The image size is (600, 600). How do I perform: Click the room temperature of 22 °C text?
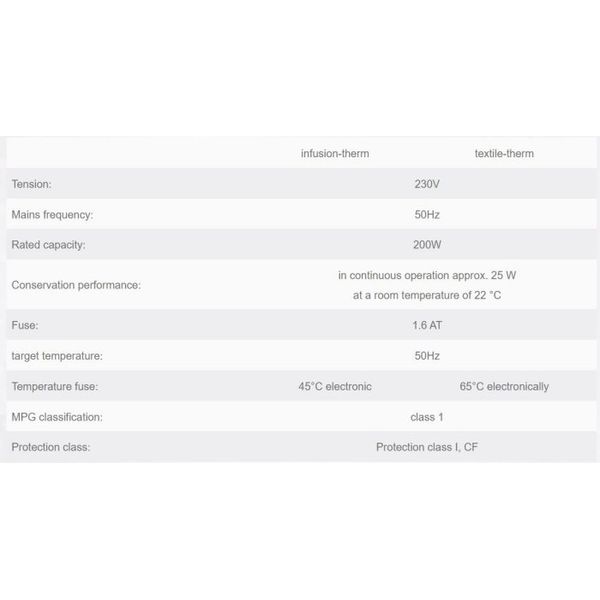[427, 296]
